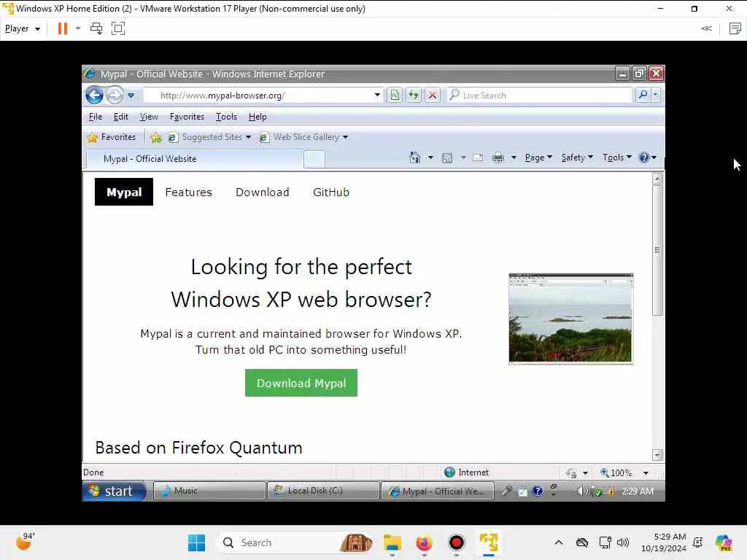The height and width of the screenshot is (560, 747).
Task: Click inside the Live Search box
Action: (x=539, y=96)
